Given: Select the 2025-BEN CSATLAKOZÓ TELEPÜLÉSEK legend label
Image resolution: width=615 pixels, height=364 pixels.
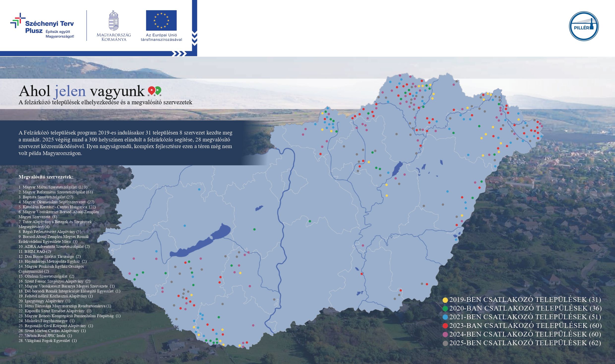Looking at the screenshot, I should click(525, 343).
